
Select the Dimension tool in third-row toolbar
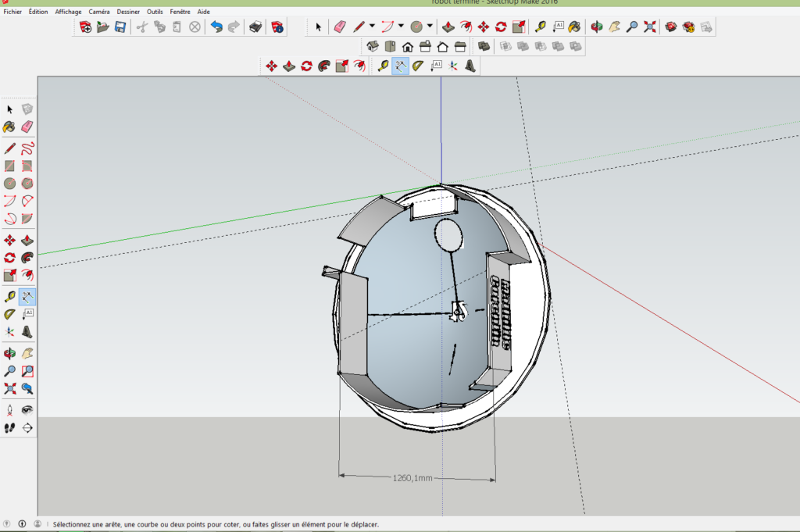click(x=401, y=66)
